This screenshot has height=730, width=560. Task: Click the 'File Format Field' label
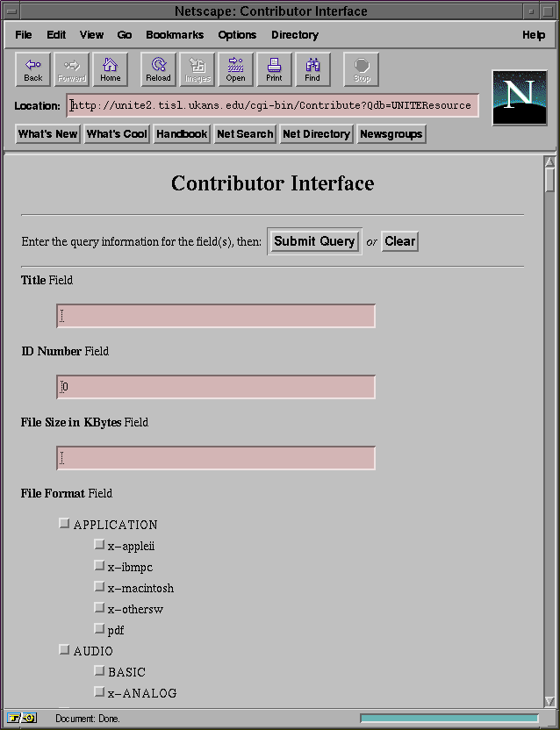click(67, 493)
